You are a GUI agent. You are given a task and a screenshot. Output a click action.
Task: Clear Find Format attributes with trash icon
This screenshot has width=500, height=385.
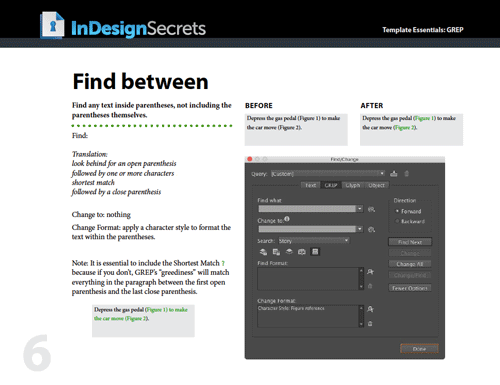click(x=370, y=286)
